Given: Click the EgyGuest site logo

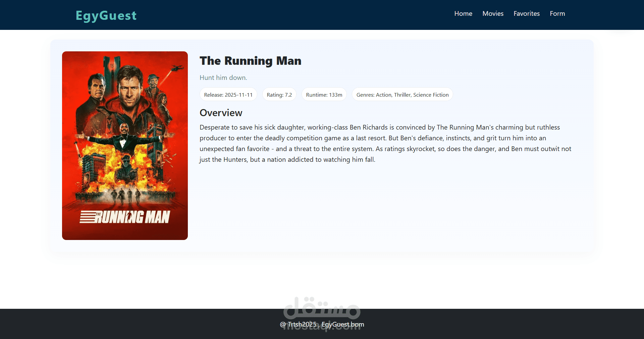Looking at the screenshot, I should [x=106, y=15].
